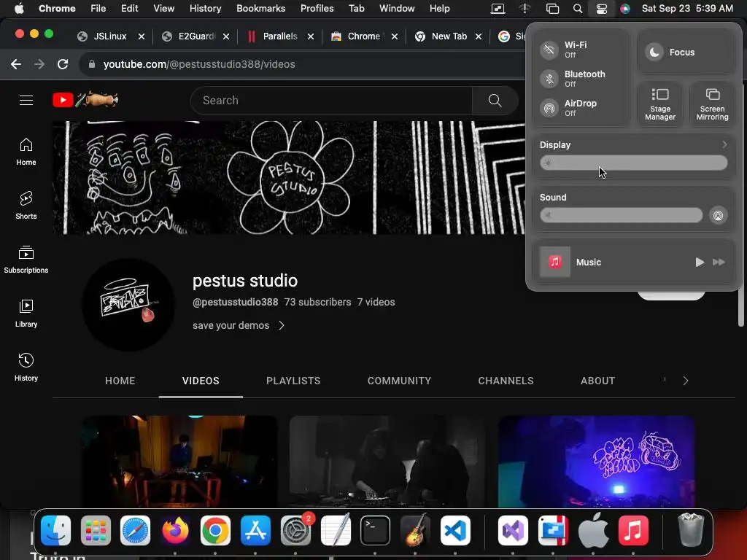The image size is (747, 560).
Task: Open Spotlight search in menu bar
Action: point(578,9)
